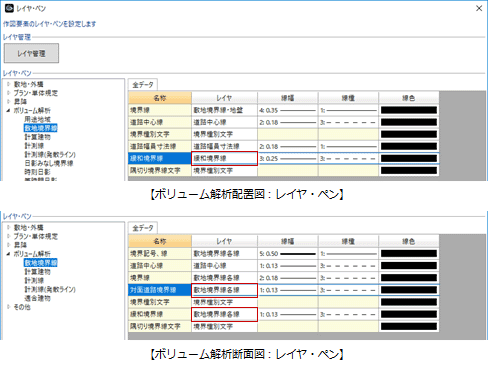
Task: Select 計算建物 in the 配置図 panel tree
Action: (x=37, y=137)
